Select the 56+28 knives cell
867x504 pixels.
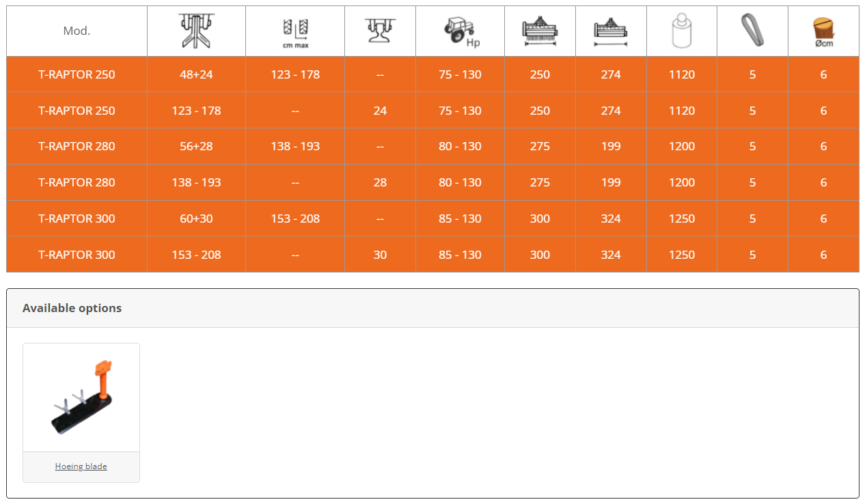coord(196,146)
